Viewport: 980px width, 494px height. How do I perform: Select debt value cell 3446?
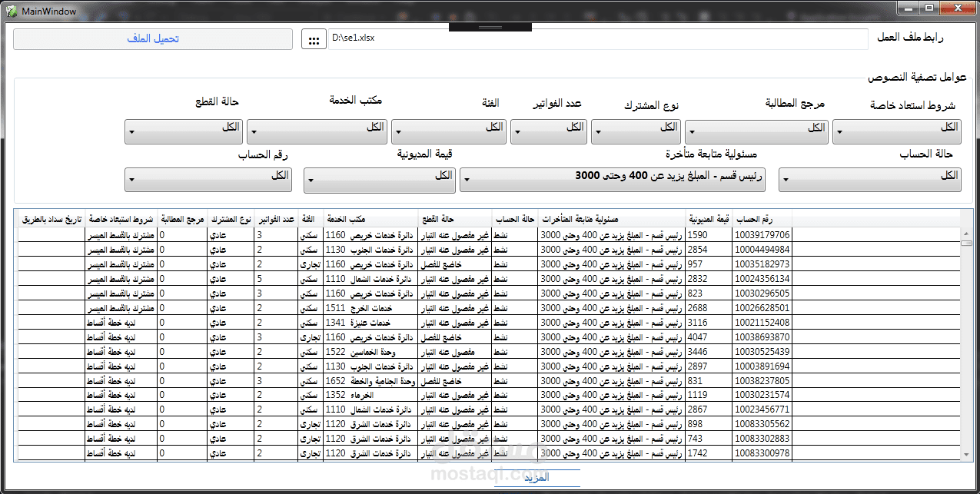click(x=709, y=351)
